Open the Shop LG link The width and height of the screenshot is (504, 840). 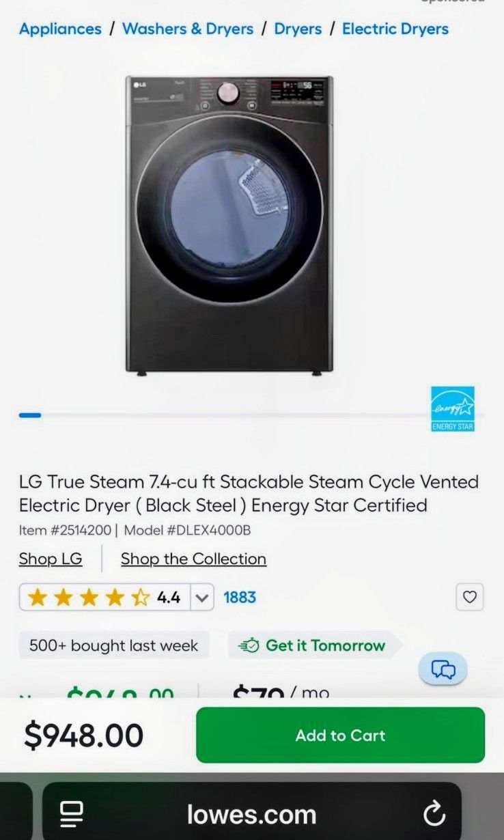[51, 559]
